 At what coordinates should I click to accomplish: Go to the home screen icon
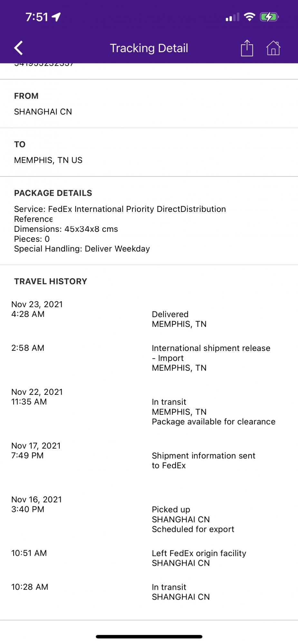[x=273, y=48]
